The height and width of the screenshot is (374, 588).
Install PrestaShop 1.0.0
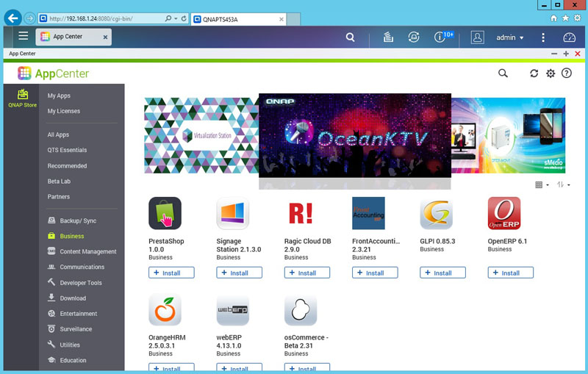click(171, 273)
